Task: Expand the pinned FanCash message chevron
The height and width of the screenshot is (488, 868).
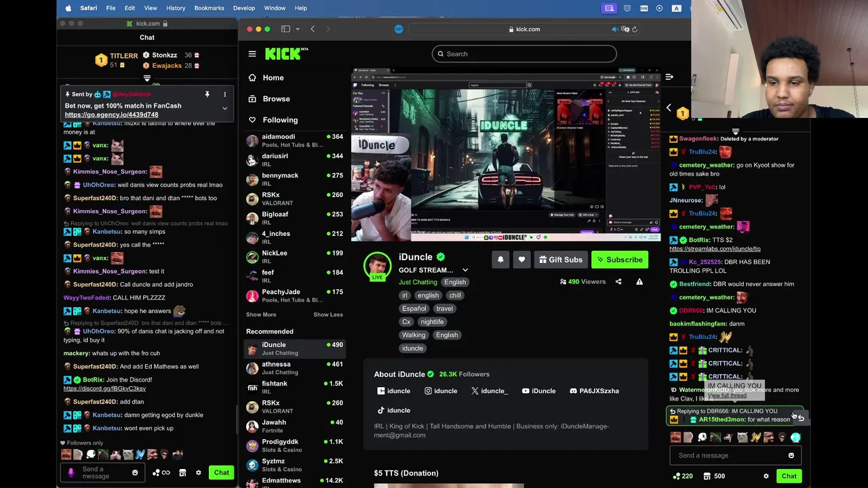Action: point(224,108)
